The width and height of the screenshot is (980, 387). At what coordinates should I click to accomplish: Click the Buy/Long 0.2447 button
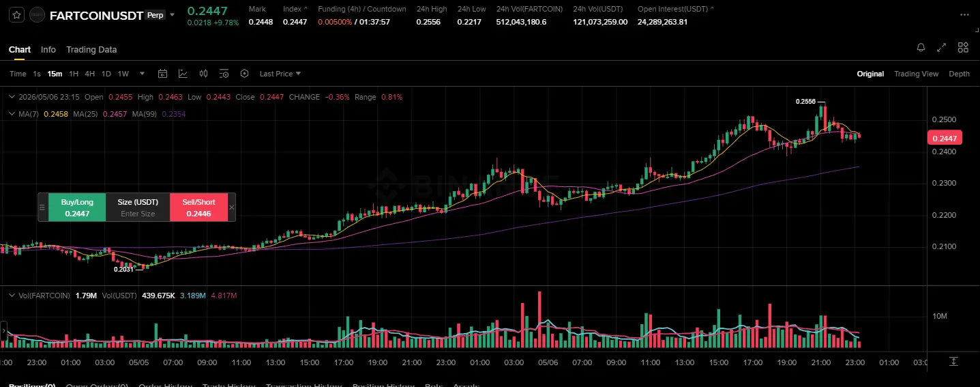coord(77,207)
